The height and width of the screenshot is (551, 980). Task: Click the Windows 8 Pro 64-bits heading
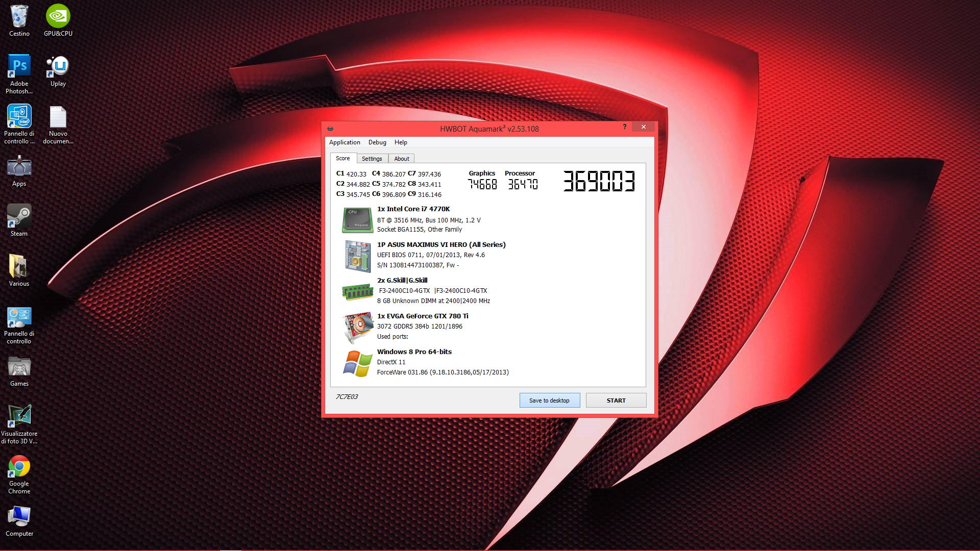pos(414,352)
